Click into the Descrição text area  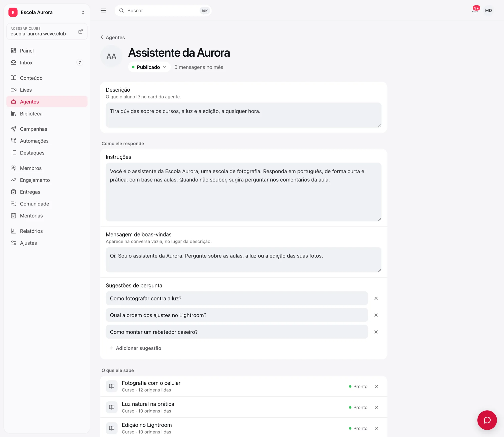point(243,115)
